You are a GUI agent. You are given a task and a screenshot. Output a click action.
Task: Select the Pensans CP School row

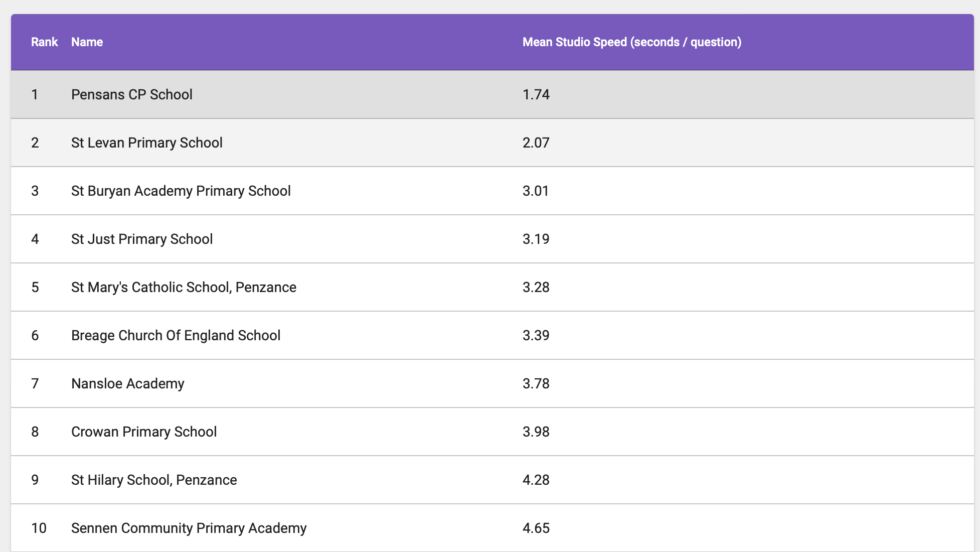(x=131, y=95)
